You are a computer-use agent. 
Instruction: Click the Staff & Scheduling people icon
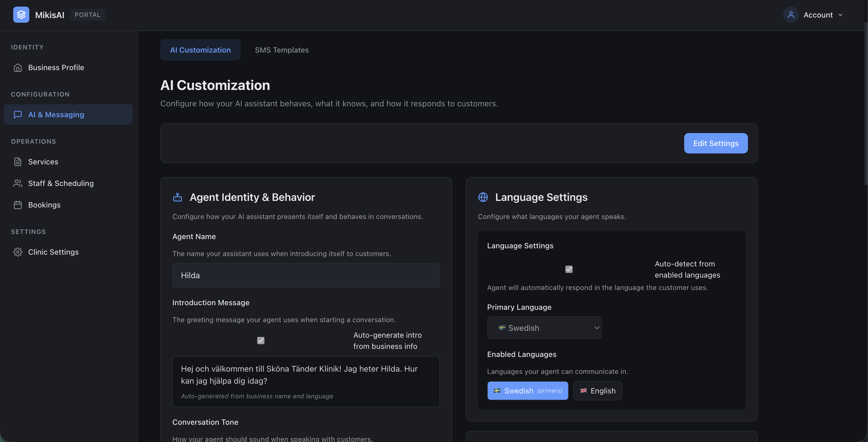pos(18,183)
